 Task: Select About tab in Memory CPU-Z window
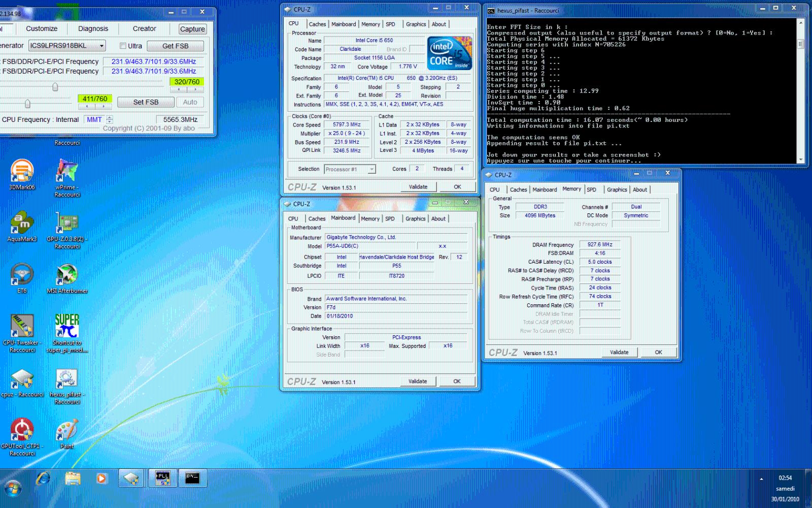click(x=640, y=190)
